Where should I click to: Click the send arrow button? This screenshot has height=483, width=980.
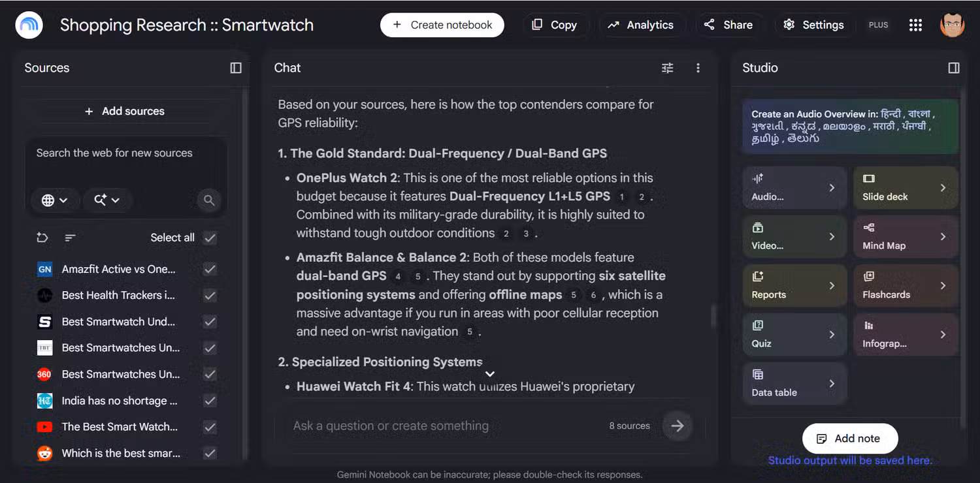pos(677,426)
